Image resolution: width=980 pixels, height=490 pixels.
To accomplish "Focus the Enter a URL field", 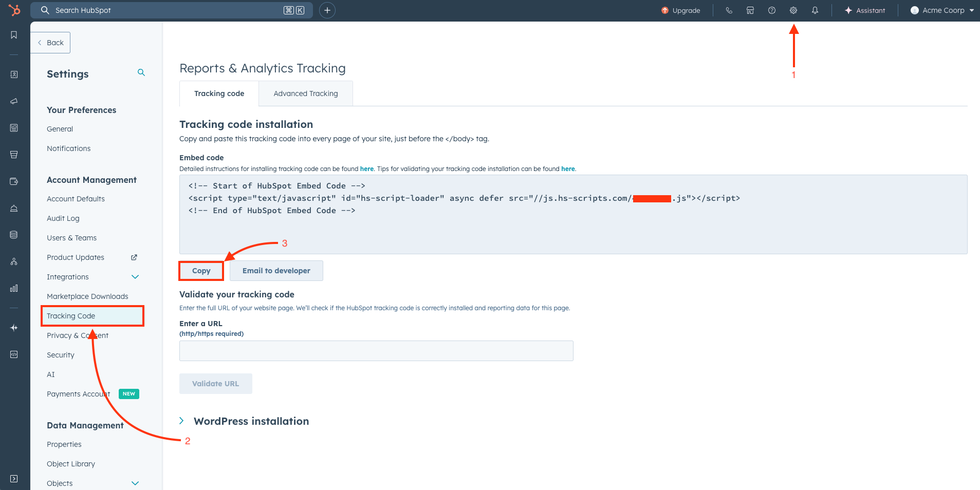I will [376, 351].
